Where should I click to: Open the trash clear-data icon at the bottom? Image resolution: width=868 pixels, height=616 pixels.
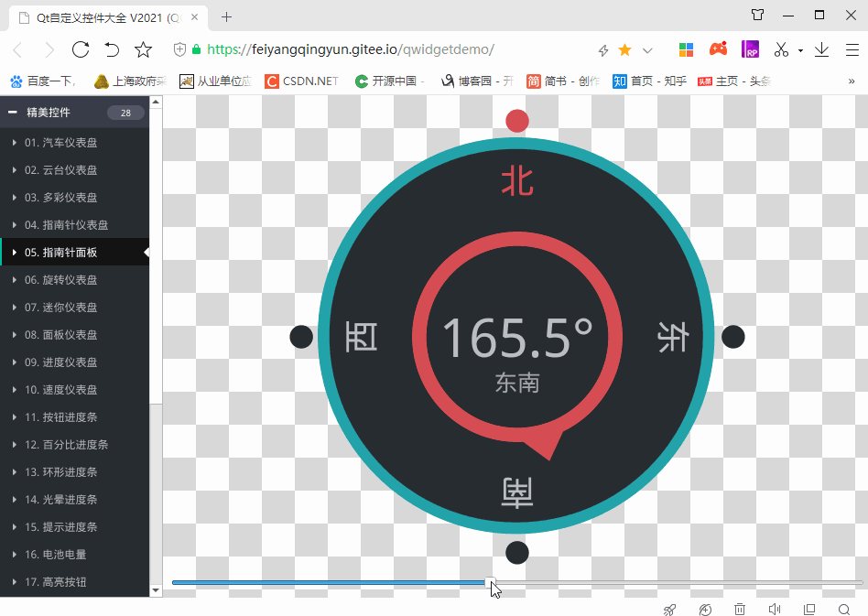[x=739, y=609]
